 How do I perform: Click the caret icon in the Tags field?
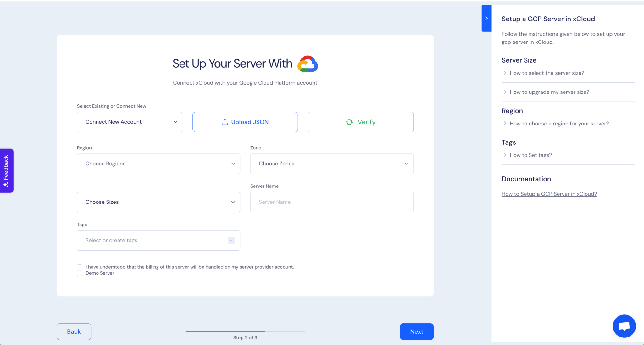pos(231,240)
